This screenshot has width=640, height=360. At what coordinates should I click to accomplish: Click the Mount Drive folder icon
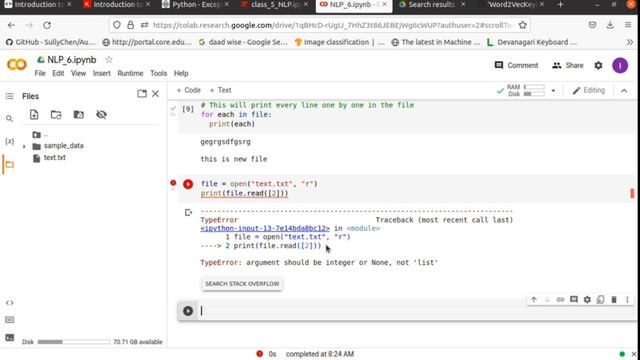pyautogui.click(x=78, y=115)
